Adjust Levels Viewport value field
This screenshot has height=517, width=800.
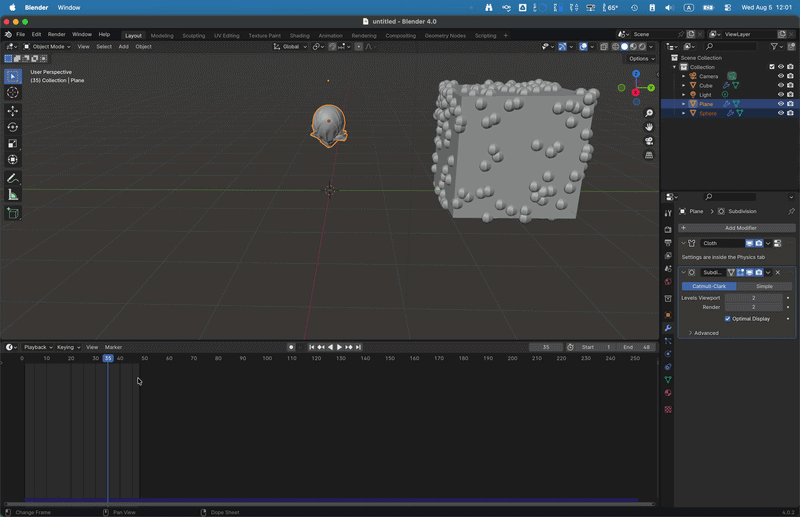[754, 298]
